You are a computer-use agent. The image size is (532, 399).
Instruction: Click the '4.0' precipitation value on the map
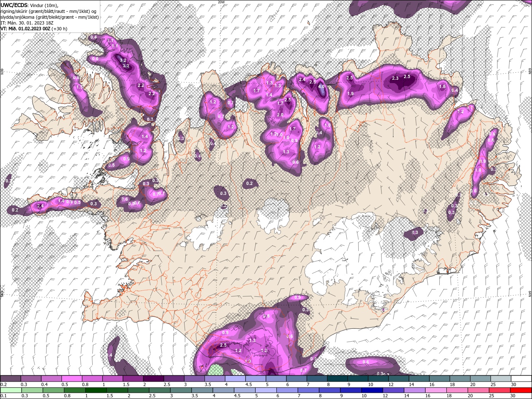[x=321, y=87]
